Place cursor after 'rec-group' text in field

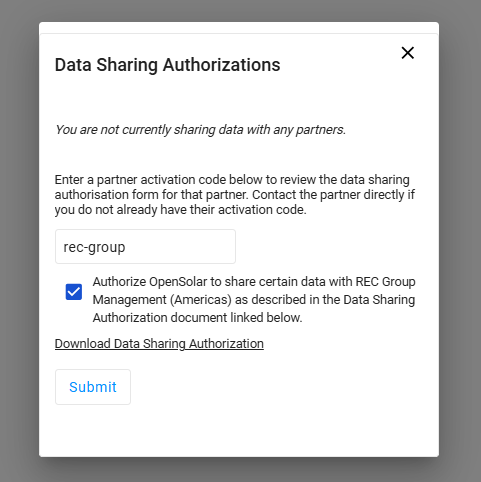click(126, 247)
